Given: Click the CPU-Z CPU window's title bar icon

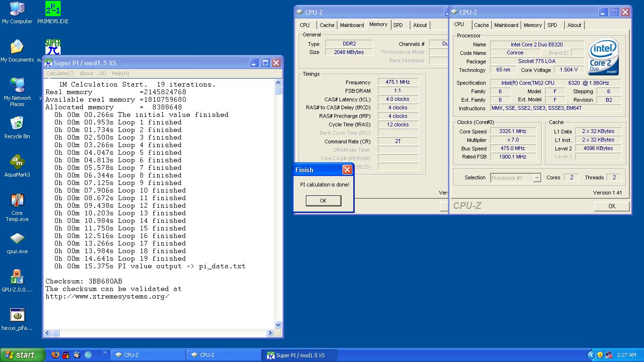Looking at the screenshot, I should pyautogui.click(x=454, y=12).
